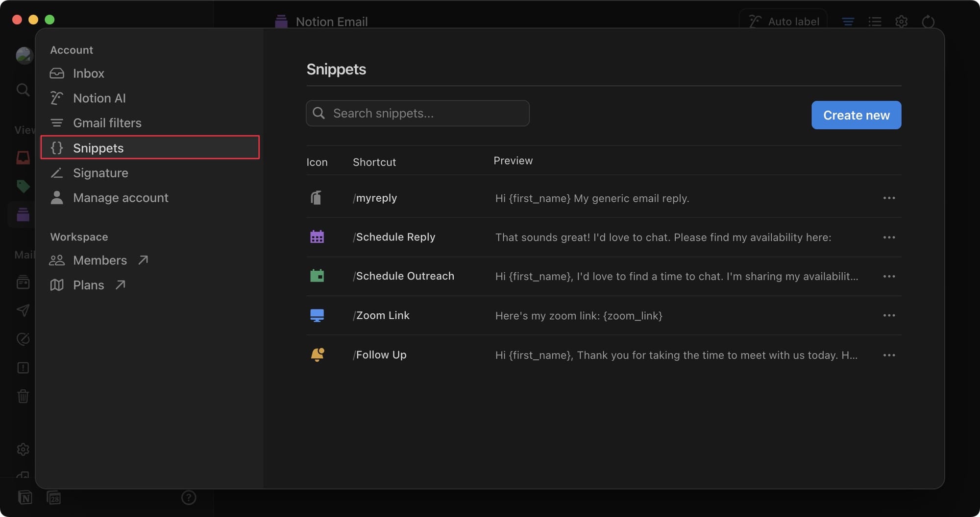Click the purple Notion Email icon in left rail

pos(23,214)
